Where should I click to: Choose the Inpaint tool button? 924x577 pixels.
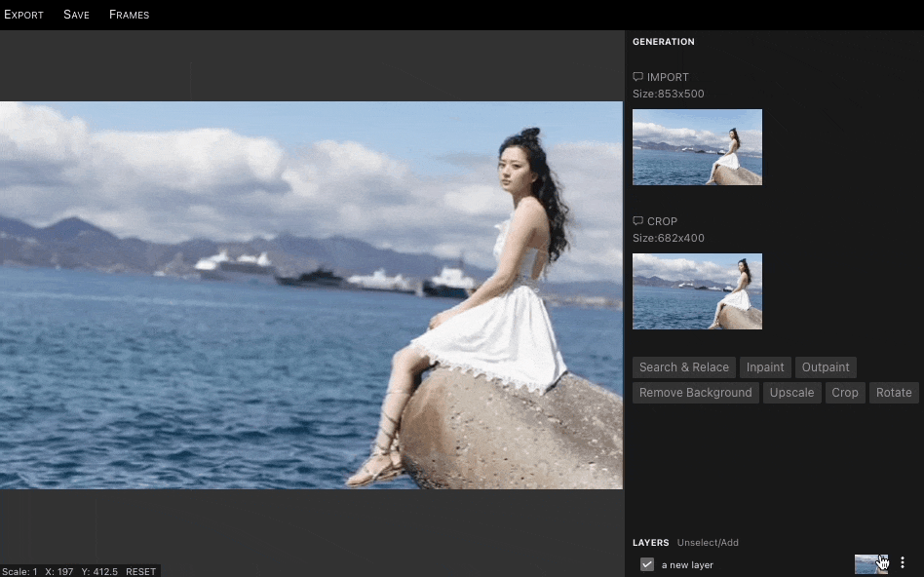click(x=765, y=367)
